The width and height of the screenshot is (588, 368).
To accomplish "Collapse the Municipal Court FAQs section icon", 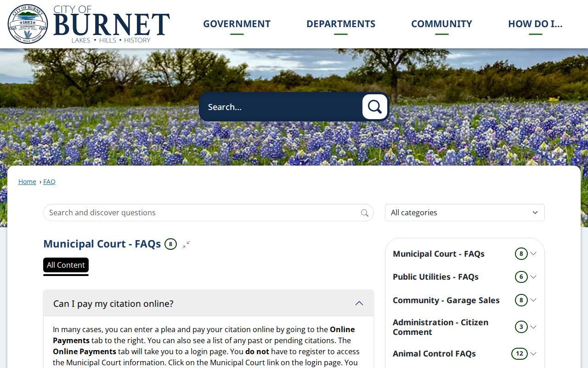I will pos(186,244).
